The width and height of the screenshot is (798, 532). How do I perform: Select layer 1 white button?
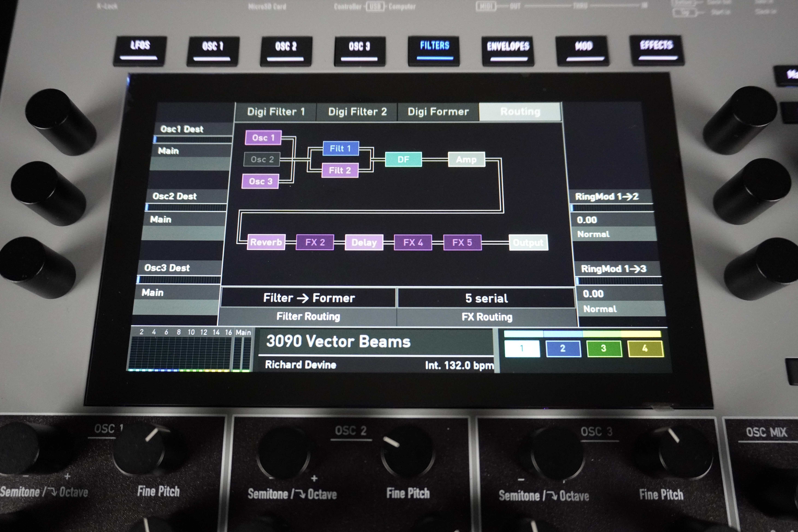coord(522,348)
